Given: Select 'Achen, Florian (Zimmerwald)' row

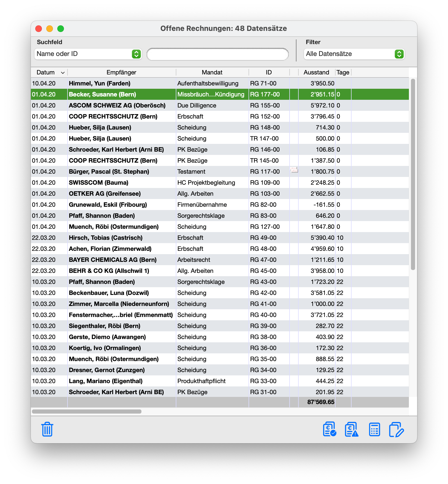Looking at the screenshot, I should [220, 249].
